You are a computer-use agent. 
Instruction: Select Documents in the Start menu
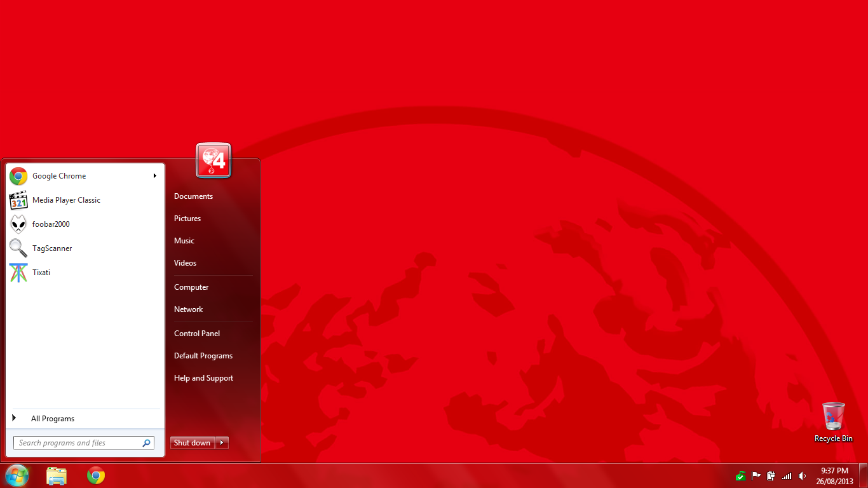pyautogui.click(x=193, y=196)
